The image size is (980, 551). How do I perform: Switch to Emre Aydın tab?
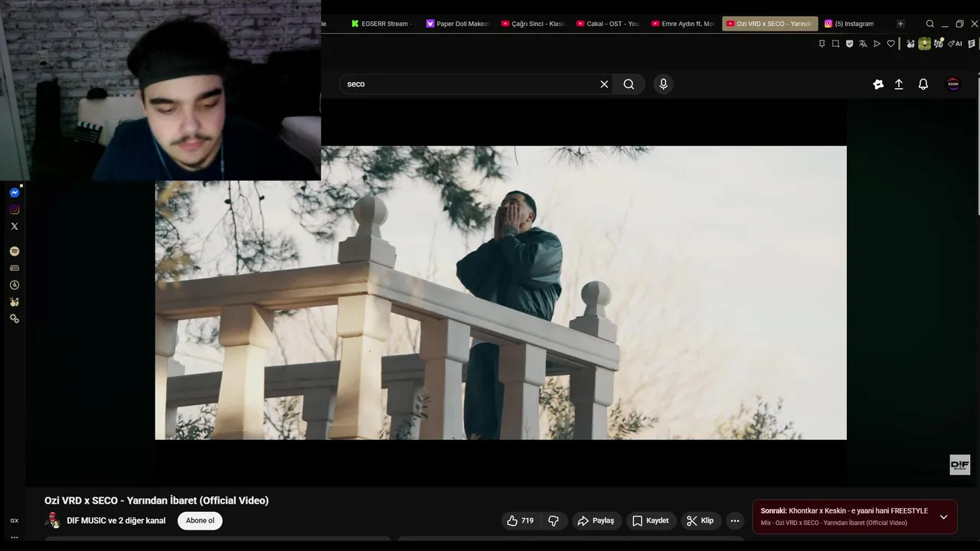coord(682,24)
